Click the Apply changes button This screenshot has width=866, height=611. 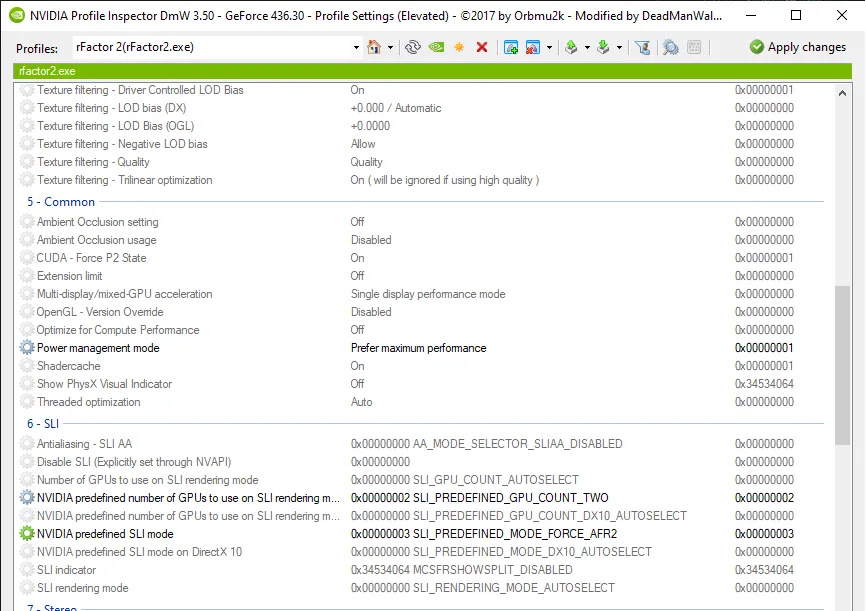tap(798, 47)
